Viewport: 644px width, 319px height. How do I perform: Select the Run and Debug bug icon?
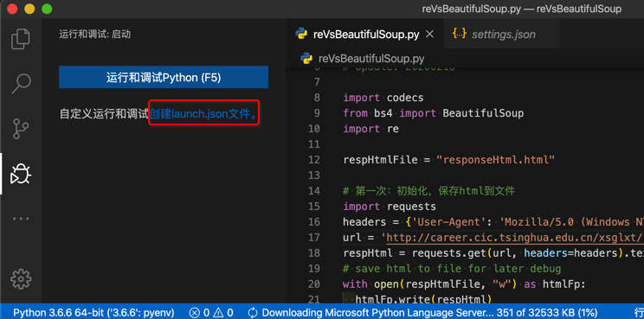click(21, 175)
